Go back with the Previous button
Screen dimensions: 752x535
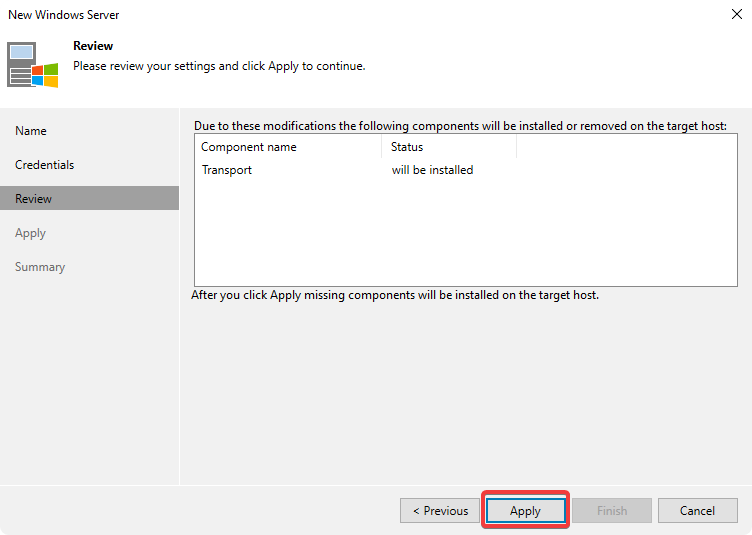(440, 511)
